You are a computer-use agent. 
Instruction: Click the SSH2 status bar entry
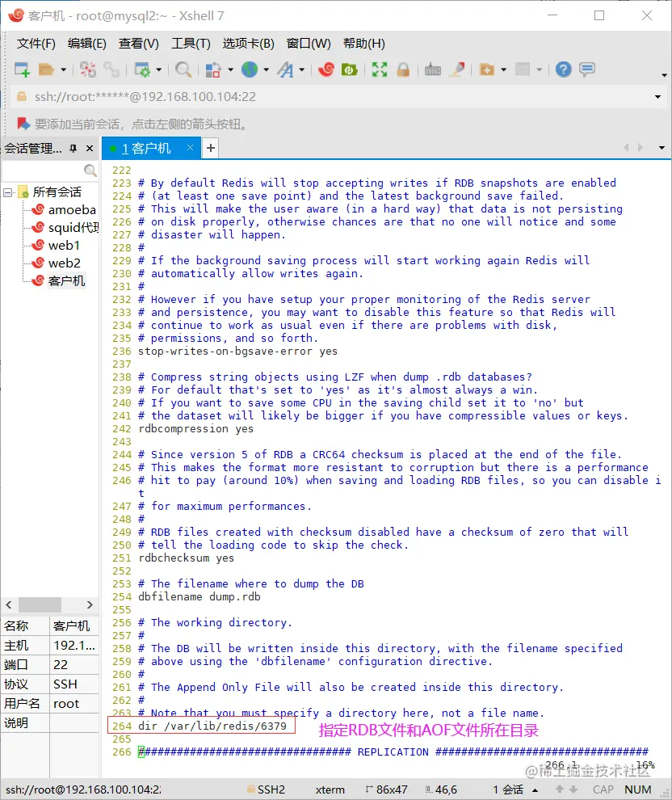[267, 789]
